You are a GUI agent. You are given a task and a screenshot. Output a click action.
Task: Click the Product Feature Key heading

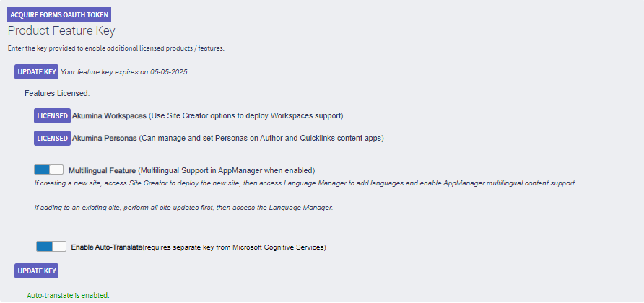click(x=61, y=31)
